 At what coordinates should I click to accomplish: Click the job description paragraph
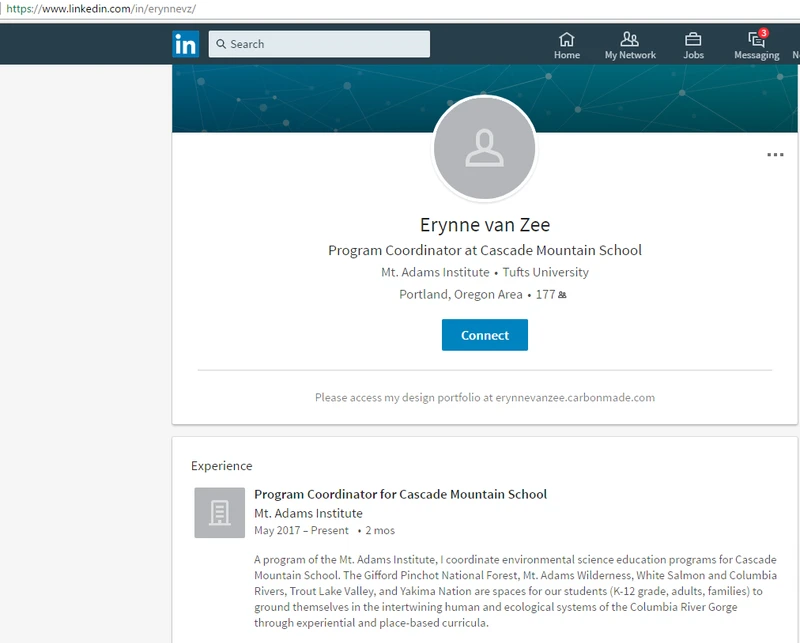pyautogui.click(x=515, y=591)
